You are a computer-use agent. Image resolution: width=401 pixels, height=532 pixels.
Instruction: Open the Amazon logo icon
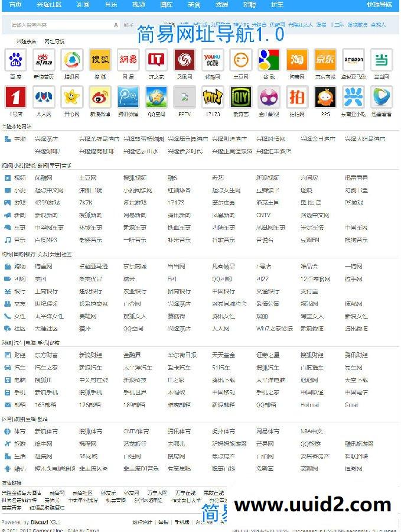click(354, 60)
